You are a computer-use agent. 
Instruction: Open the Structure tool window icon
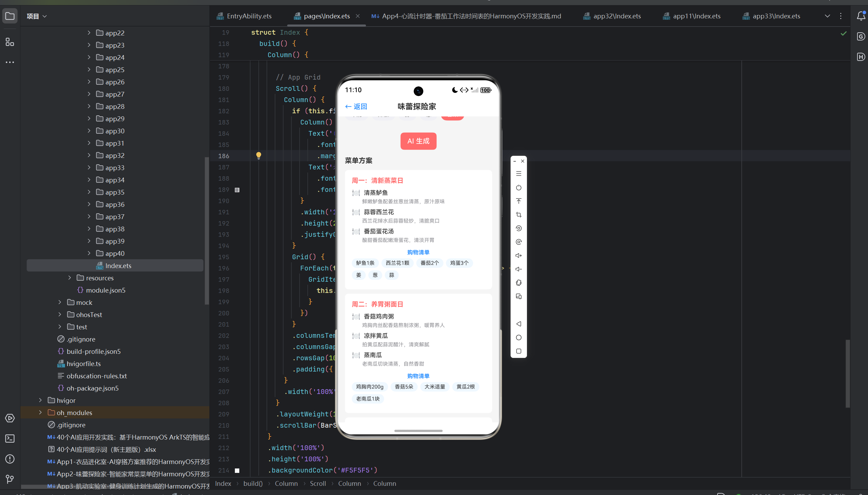[10, 42]
